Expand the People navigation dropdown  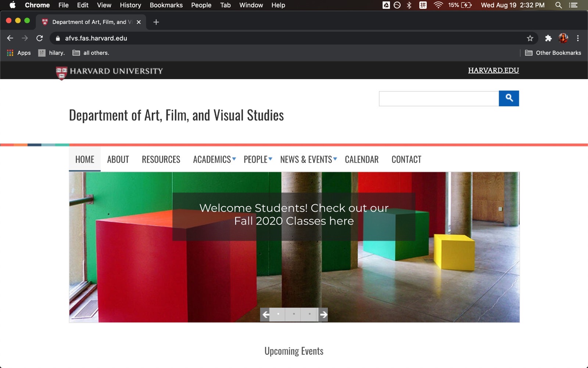[258, 159]
